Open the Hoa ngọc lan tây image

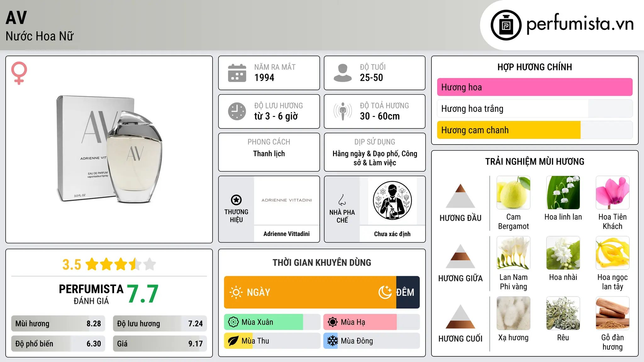pyautogui.click(x=613, y=253)
